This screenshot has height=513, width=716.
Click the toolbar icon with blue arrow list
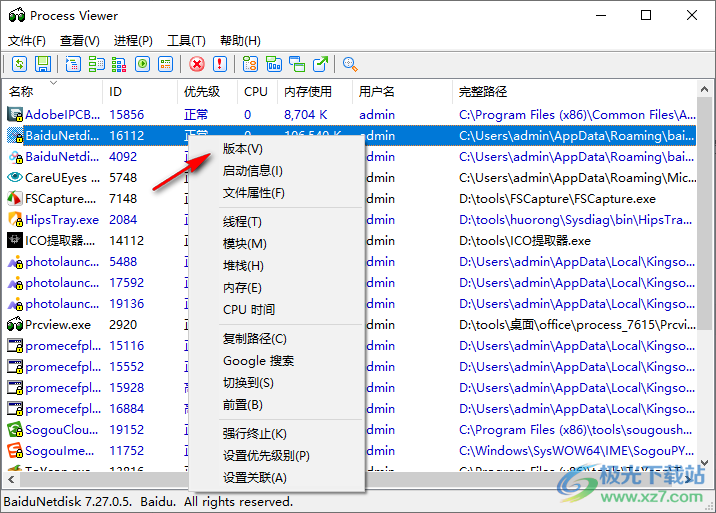pyautogui.click(x=73, y=64)
